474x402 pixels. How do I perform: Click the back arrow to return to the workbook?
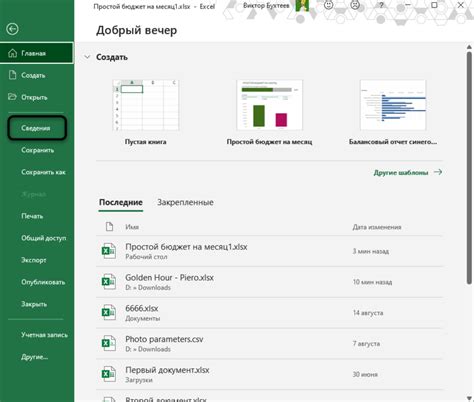click(12, 29)
